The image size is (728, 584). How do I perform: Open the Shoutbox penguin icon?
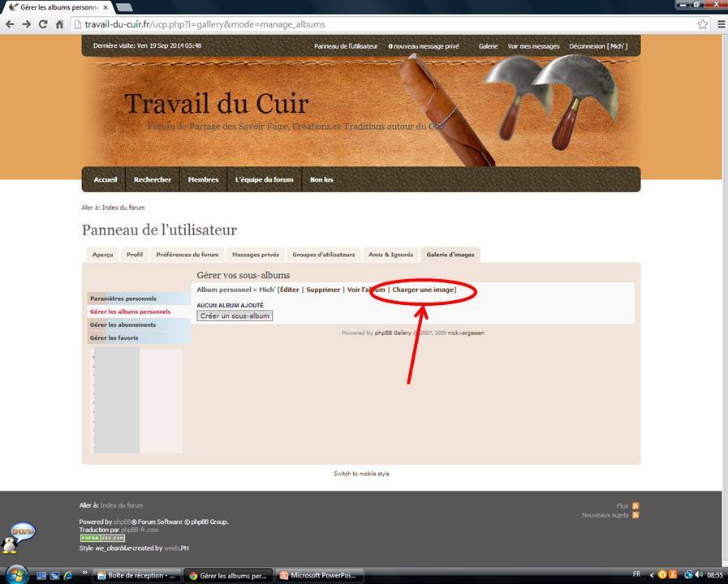click(x=23, y=537)
